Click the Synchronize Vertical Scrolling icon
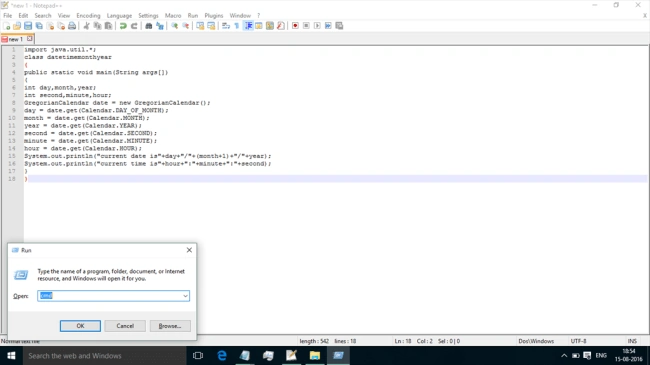This screenshot has width=650, height=365. click(200, 26)
